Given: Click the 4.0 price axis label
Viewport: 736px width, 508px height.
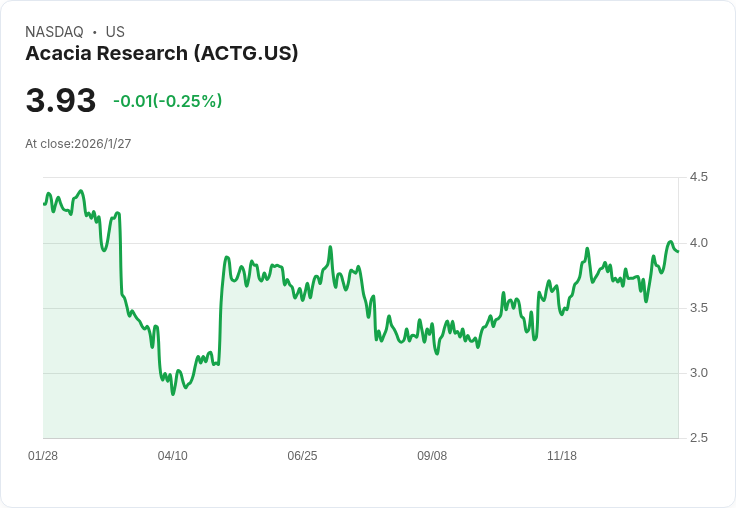Looking at the screenshot, I should point(698,243).
